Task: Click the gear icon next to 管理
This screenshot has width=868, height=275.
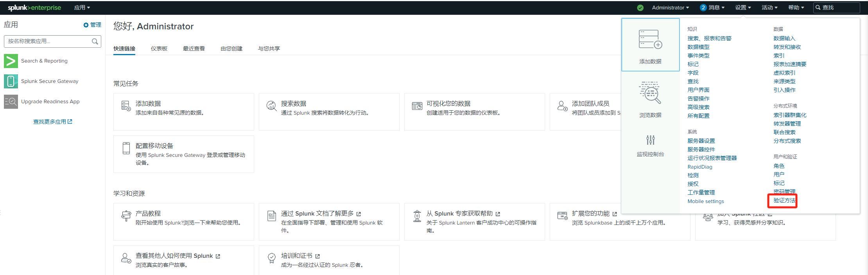Action: (86, 25)
